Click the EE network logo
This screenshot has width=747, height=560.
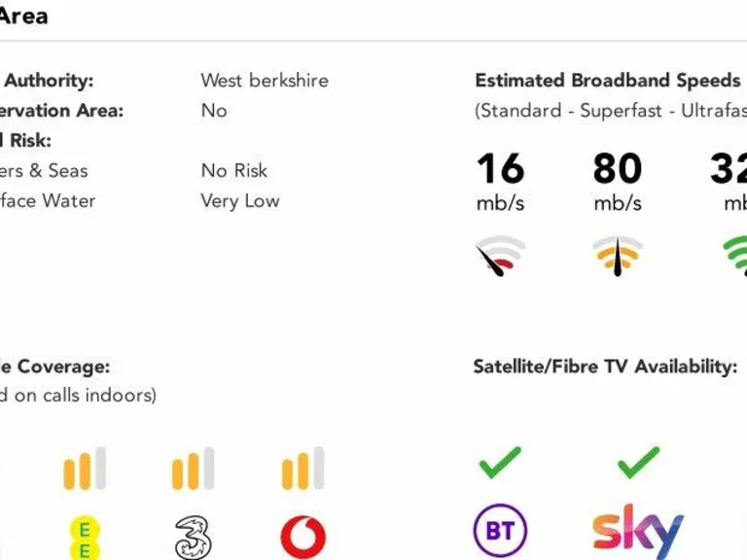(x=85, y=538)
